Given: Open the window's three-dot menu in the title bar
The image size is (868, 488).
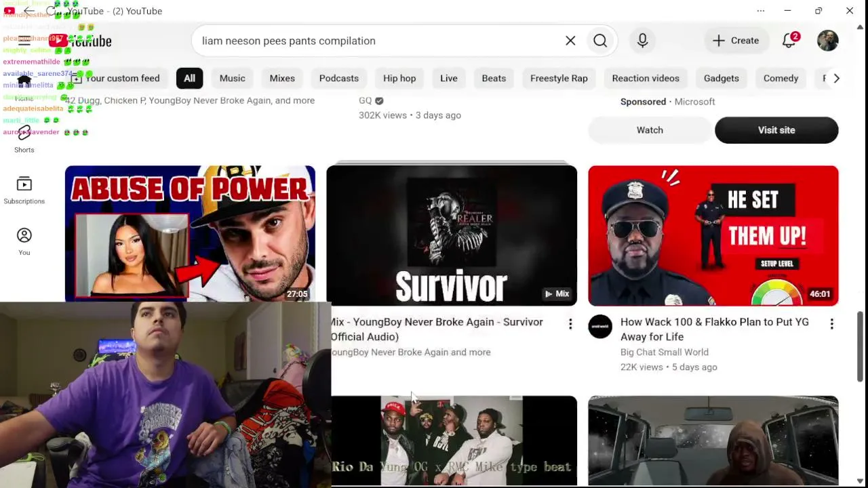Looking at the screenshot, I should (x=761, y=11).
